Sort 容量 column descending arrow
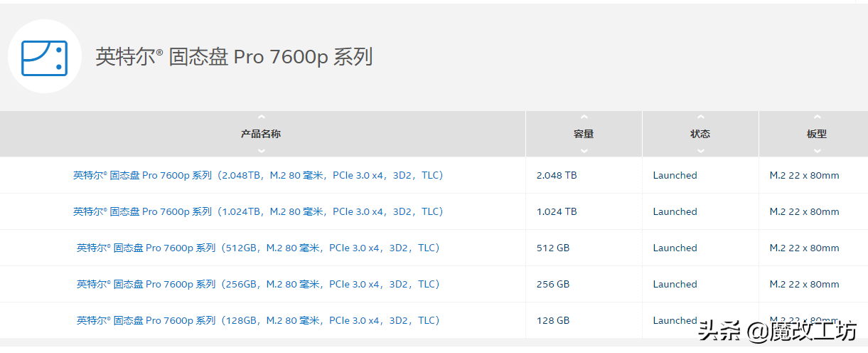The image size is (868, 353). 584,150
